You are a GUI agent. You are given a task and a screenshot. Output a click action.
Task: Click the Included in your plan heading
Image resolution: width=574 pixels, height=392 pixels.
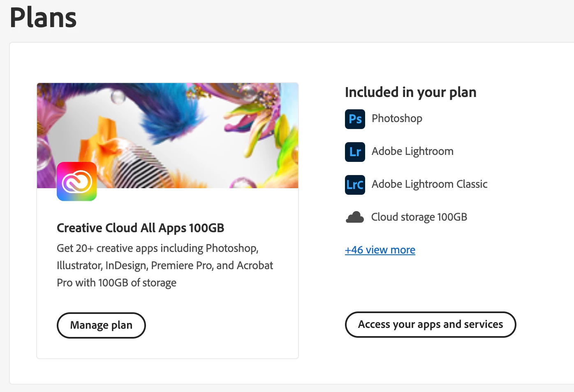tap(410, 92)
